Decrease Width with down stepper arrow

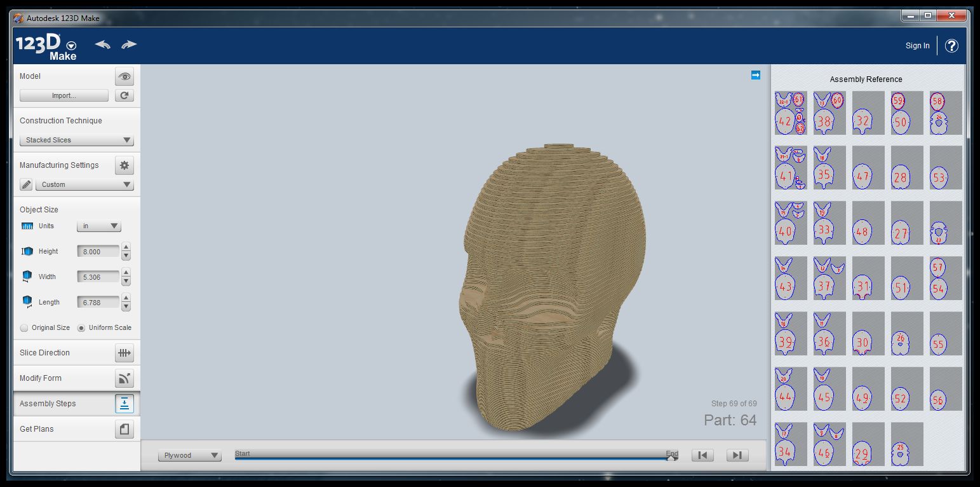point(126,281)
